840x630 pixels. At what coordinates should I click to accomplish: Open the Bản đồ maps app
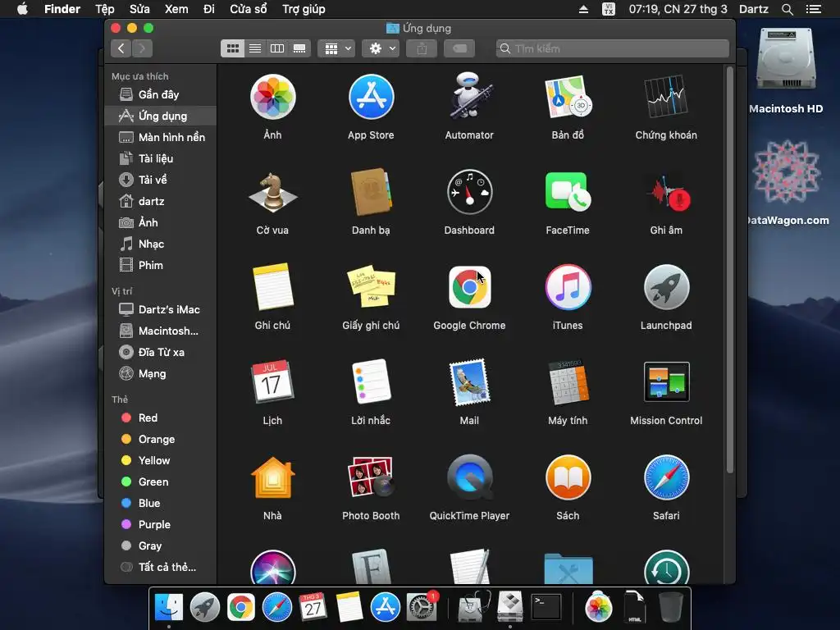point(568,97)
